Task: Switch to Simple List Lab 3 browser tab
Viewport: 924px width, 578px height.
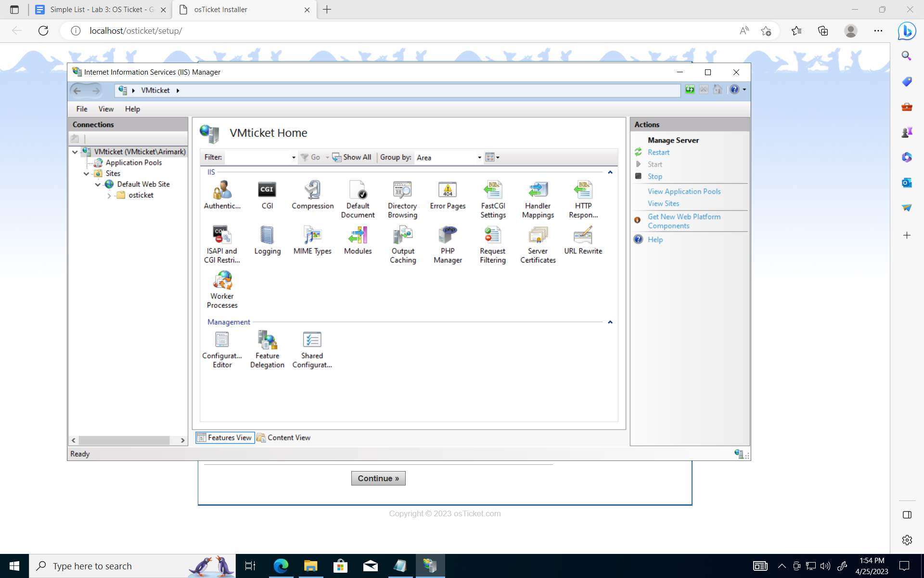Action: (x=102, y=10)
